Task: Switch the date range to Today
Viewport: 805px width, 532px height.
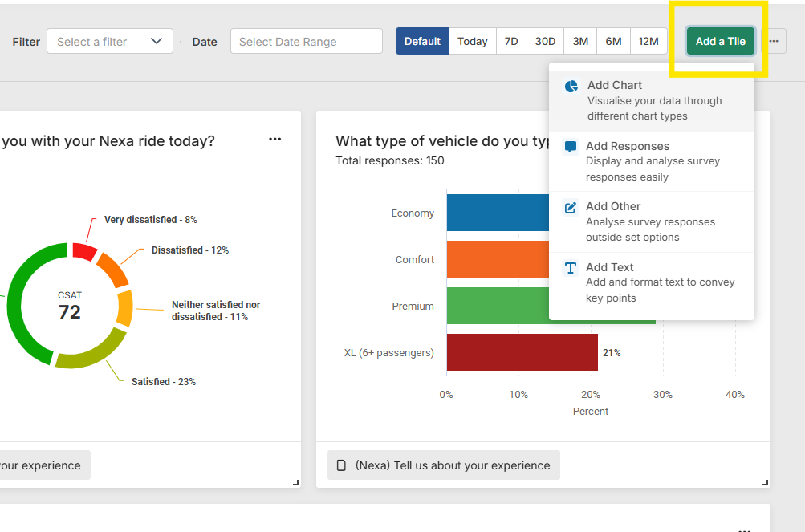Action: click(x=473, y=41)
